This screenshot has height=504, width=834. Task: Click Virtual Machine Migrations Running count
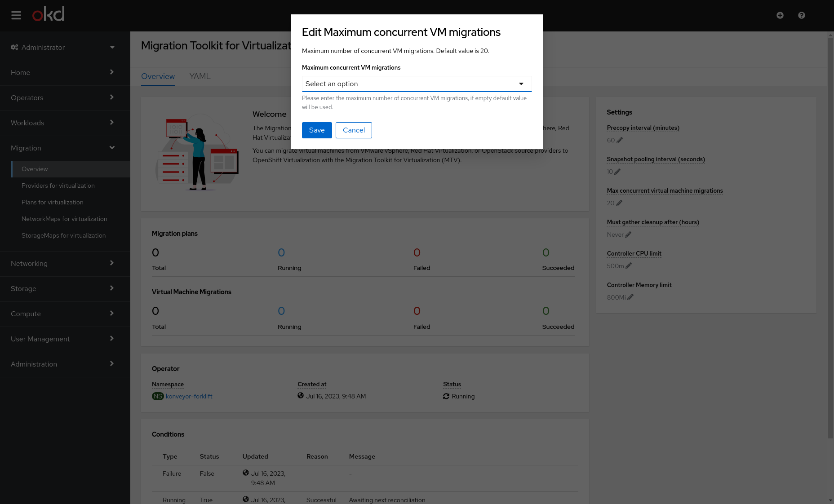click(281, 311)
